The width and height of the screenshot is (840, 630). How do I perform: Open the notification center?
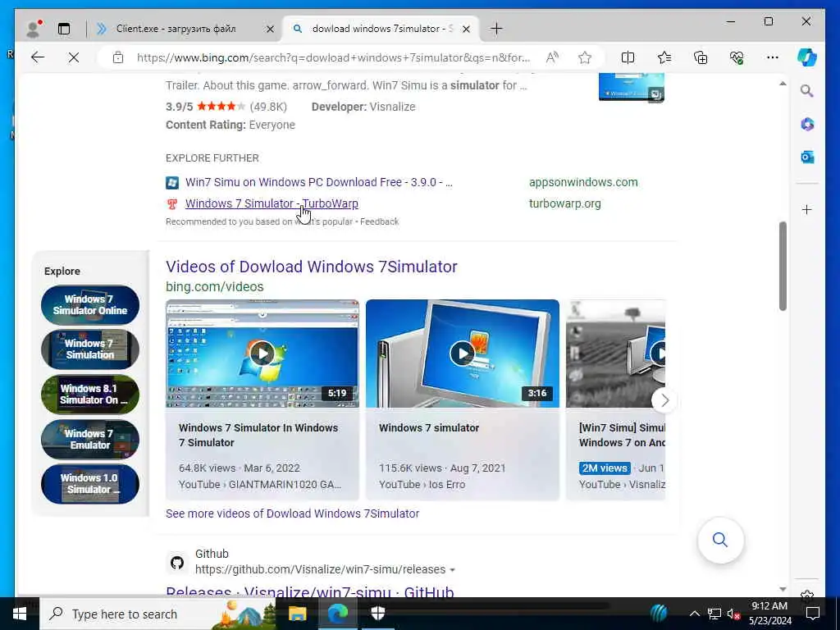(x=813, y=614)
